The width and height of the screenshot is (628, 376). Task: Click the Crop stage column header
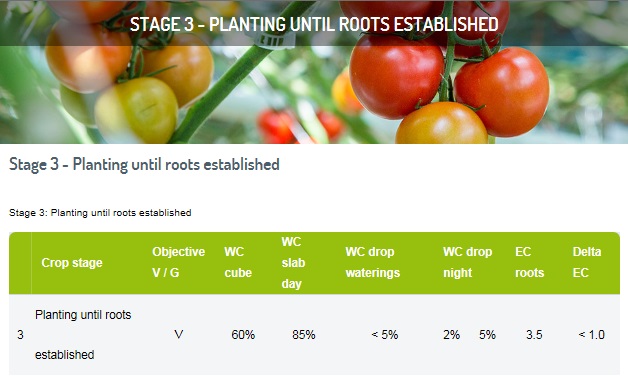72,263
